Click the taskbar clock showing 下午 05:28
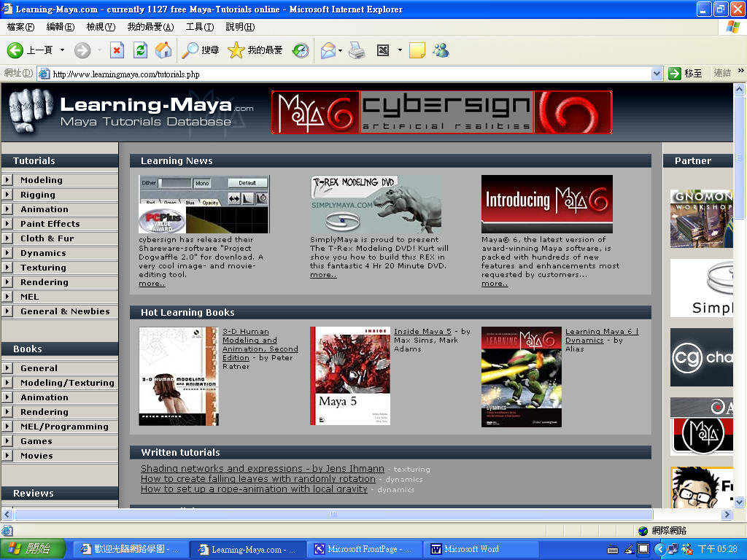This screenshot has height=560, width=747. click(718, 549)
